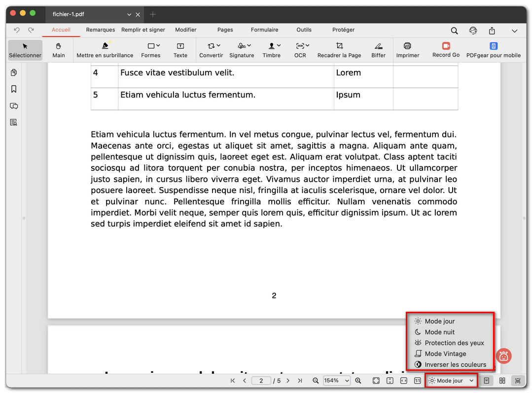Select the Mettre en surbrillance tool
Viewport: 532px width, 393px height.
point(105,50)
